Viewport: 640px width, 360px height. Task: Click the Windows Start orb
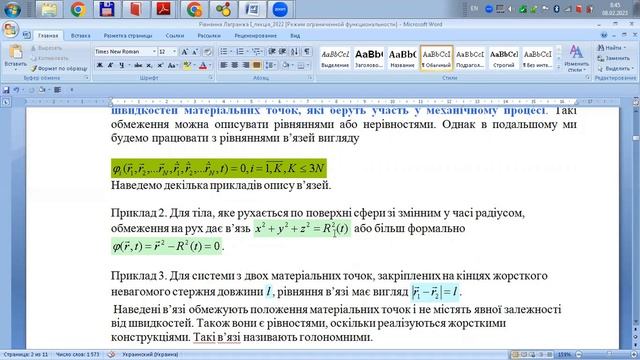pos(12,9)
